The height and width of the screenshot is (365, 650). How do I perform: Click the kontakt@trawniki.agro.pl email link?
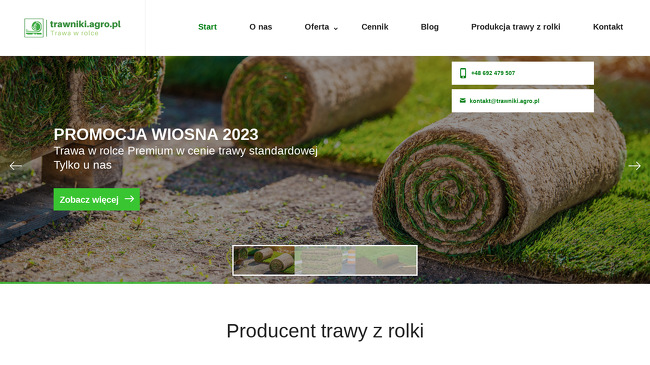point(504,101)
